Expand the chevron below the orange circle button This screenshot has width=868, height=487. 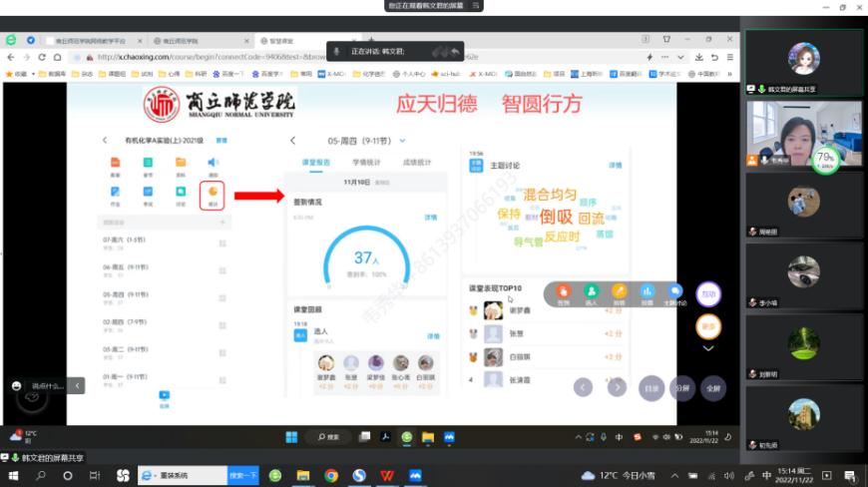(708, 349)
